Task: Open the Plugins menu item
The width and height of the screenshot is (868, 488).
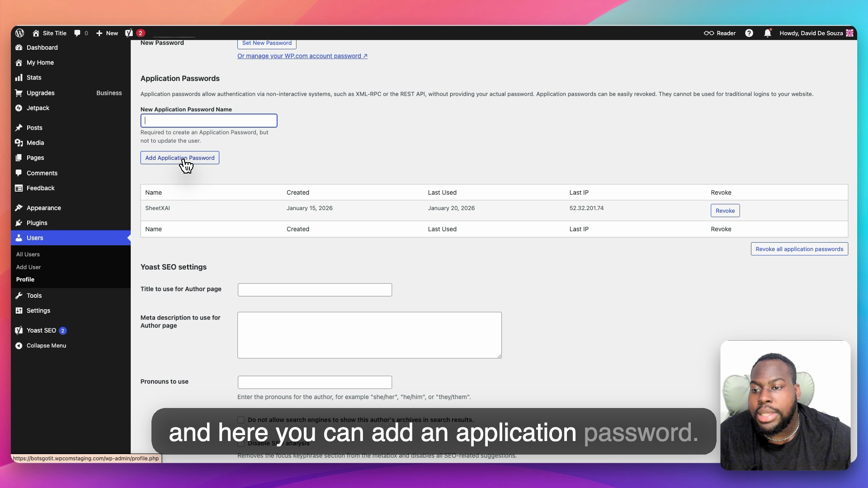Action: 37,223
